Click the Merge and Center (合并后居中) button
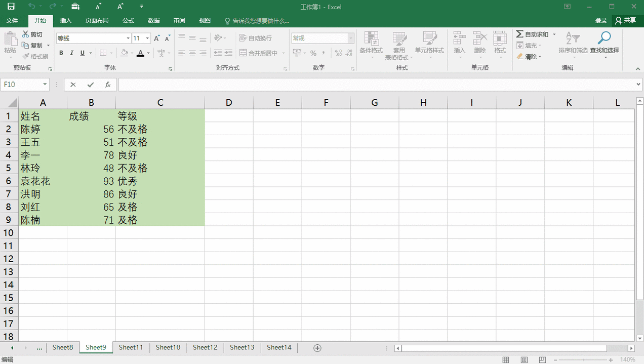The image size is (644, 364). [258, 53]
